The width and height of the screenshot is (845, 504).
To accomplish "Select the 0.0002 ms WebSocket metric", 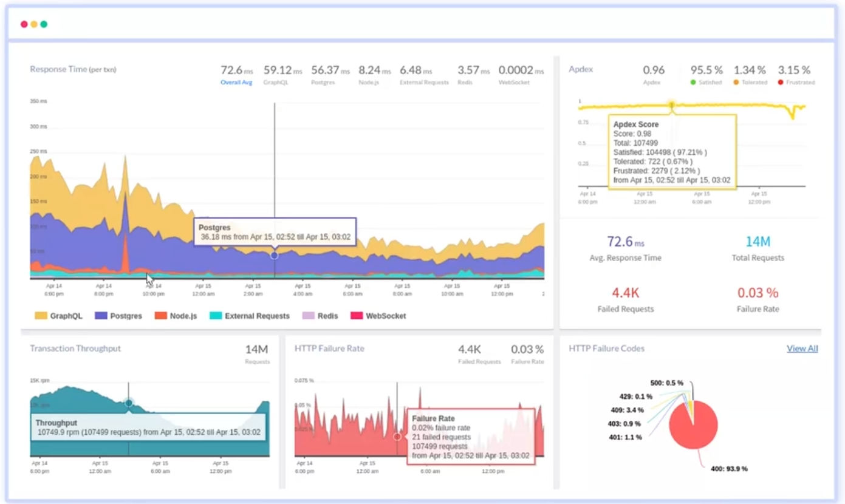I will pos(521,75).
